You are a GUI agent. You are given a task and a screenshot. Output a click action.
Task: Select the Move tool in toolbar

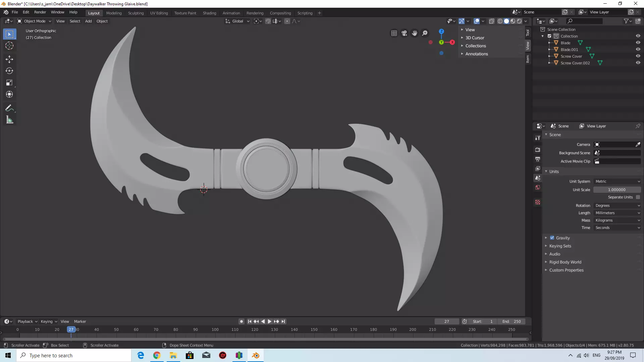point(9,59)
